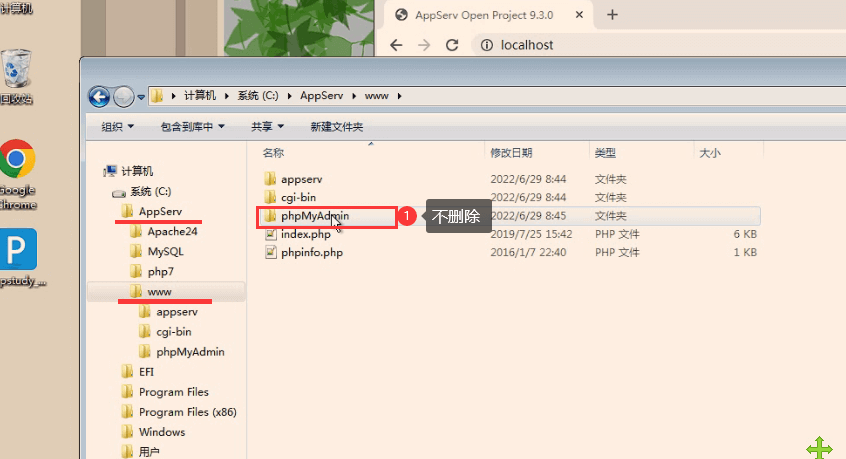Expand the arrow after 系统 (C:) breadcrumb

click(289, 96)
